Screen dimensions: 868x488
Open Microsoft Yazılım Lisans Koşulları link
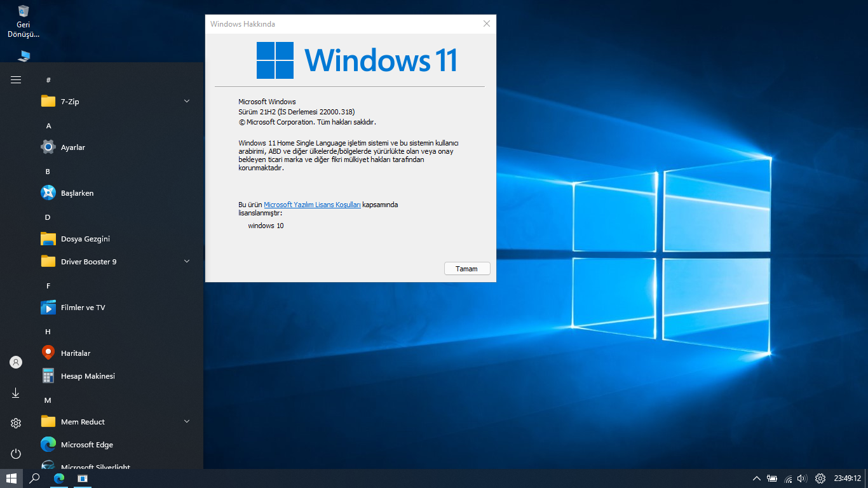[312, 205]
